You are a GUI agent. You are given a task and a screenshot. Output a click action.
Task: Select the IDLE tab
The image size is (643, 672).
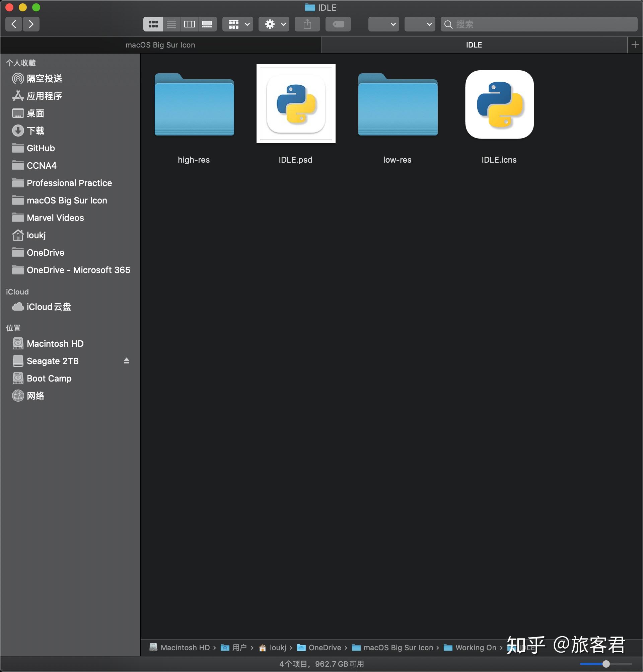(474, 45)
